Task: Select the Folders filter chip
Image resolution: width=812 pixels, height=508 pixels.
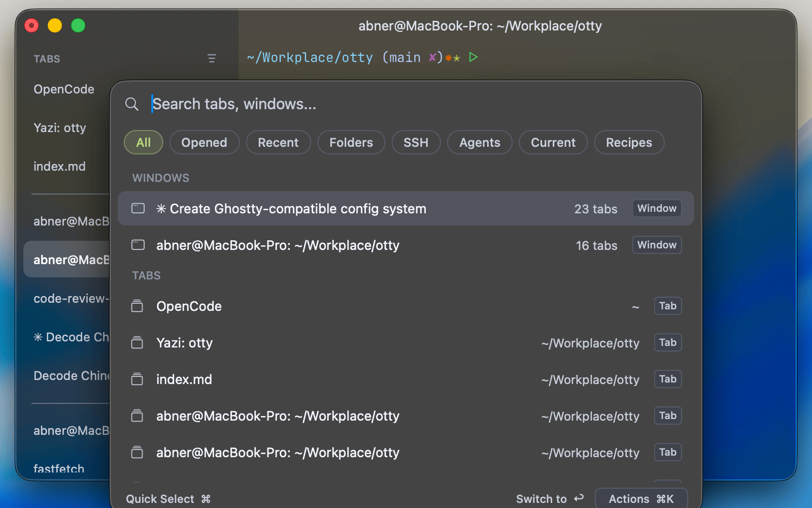Action: pos(351,142)
